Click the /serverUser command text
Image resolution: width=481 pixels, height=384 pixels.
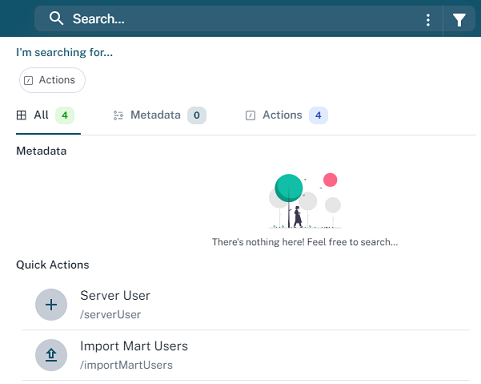point(110,314)
